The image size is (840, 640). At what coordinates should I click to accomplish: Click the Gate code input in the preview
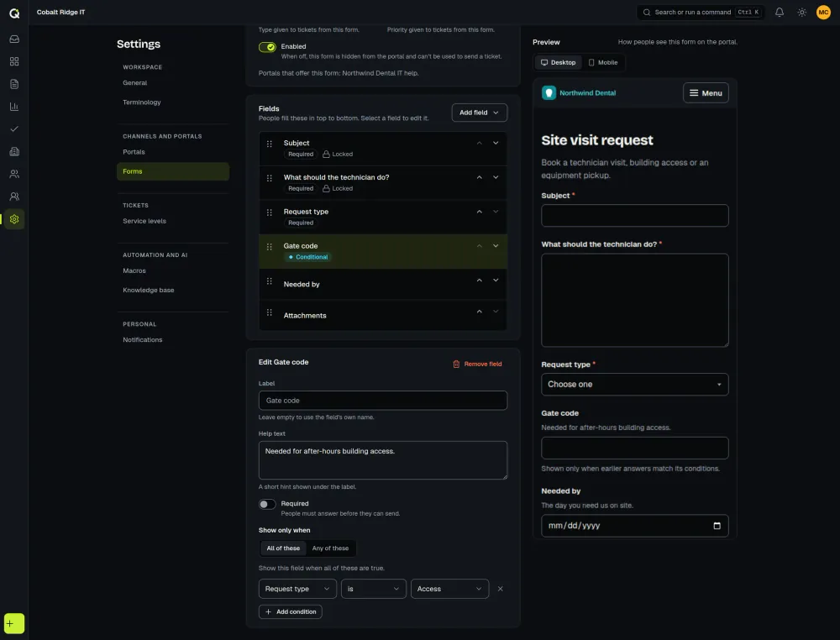pyautogui.click(x=635, y=448)
